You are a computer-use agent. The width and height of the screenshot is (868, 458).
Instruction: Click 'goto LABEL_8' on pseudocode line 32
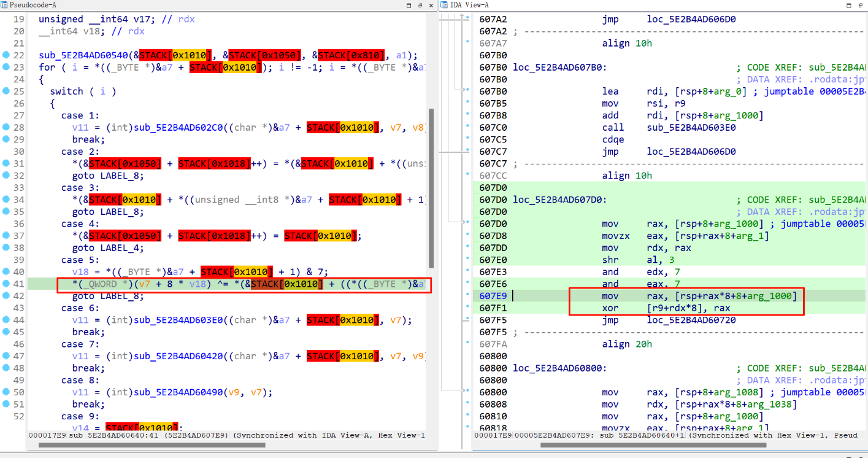point(108,176)
